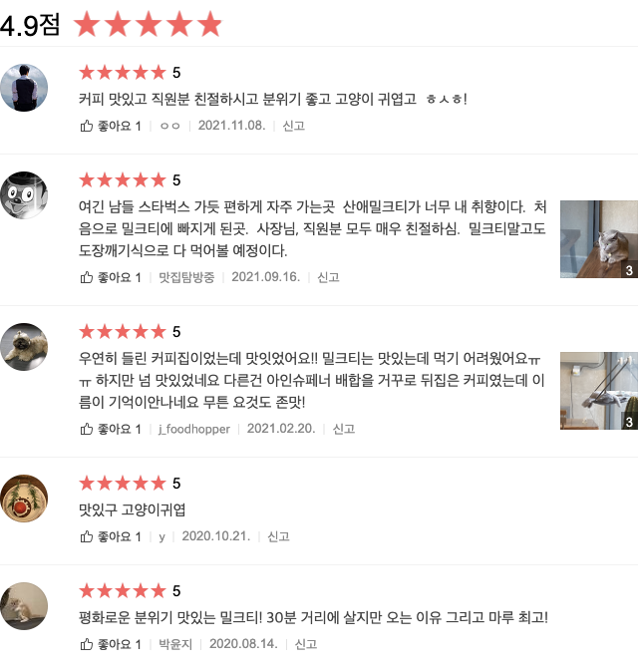Report the 2021.02.20 review via 신고
Image resolution: width=638 pixels, height=672 pixels.
tap(344, 429)
